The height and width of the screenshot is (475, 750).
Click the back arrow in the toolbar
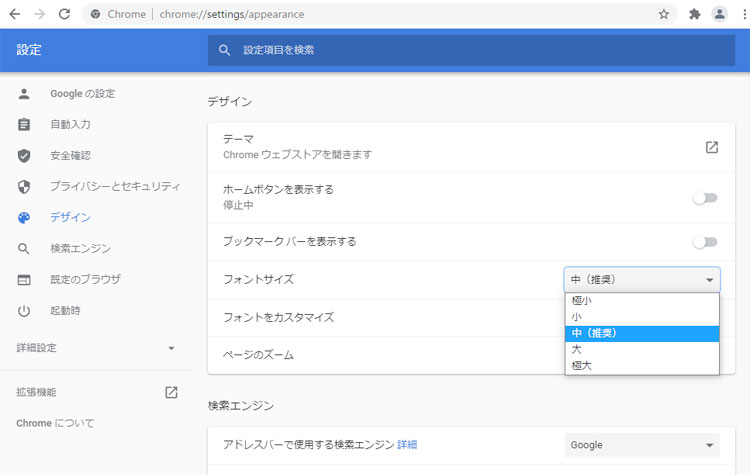point(14,14)
